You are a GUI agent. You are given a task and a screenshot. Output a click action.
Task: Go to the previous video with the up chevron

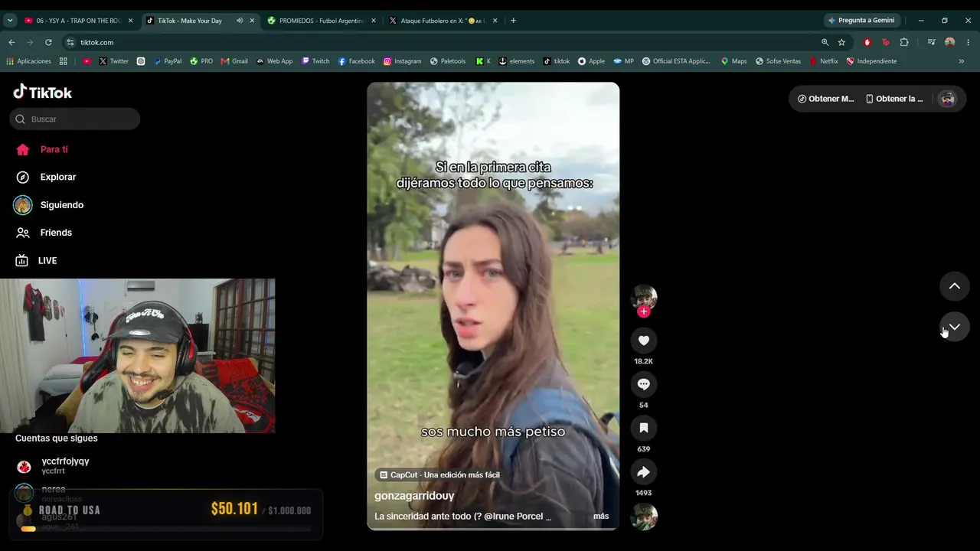(955, 286)
